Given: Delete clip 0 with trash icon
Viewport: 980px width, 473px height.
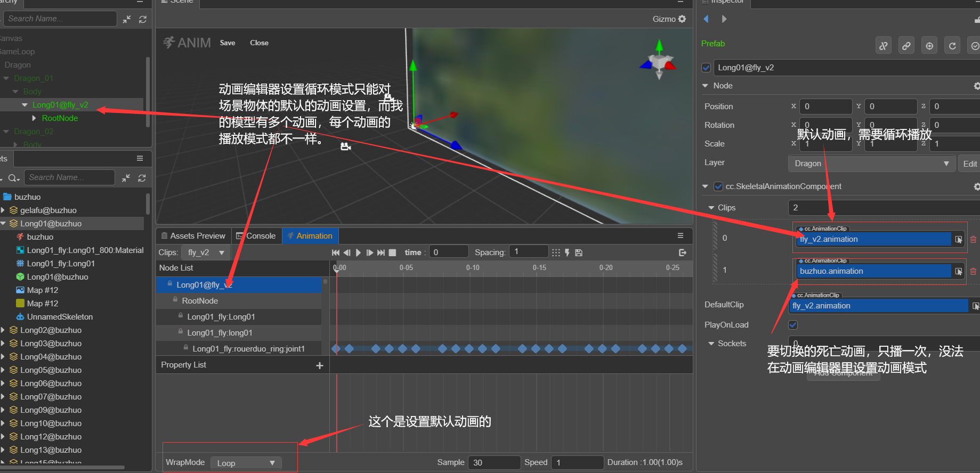Looking at the screenshot, I should pos(973,240).
